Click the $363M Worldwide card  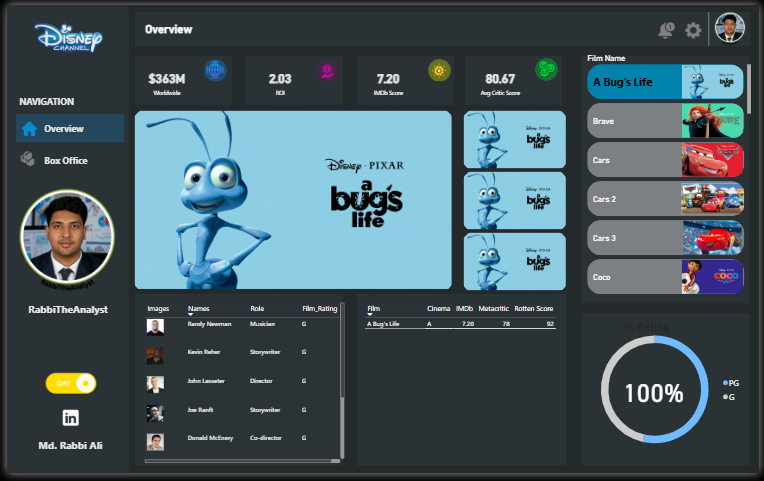pyautogui.click(x=184, y=80)
